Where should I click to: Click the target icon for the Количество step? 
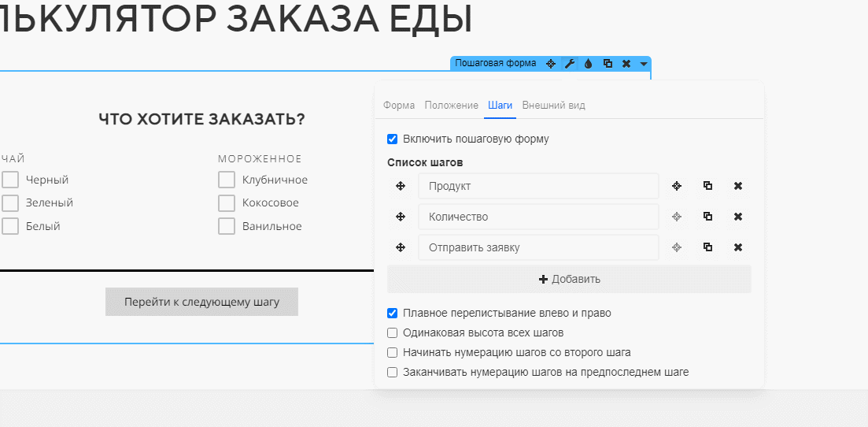click(677, 217)
